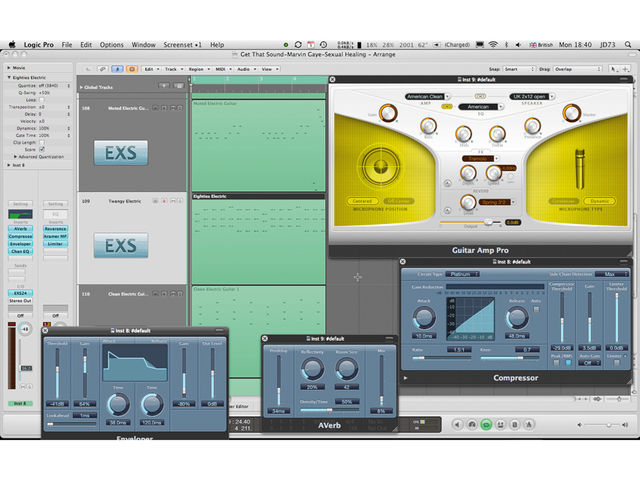This screenshot has height=480, width=640.
Task: Click the orange toolbar button next to catch
Action: click(x=132, y=69)
